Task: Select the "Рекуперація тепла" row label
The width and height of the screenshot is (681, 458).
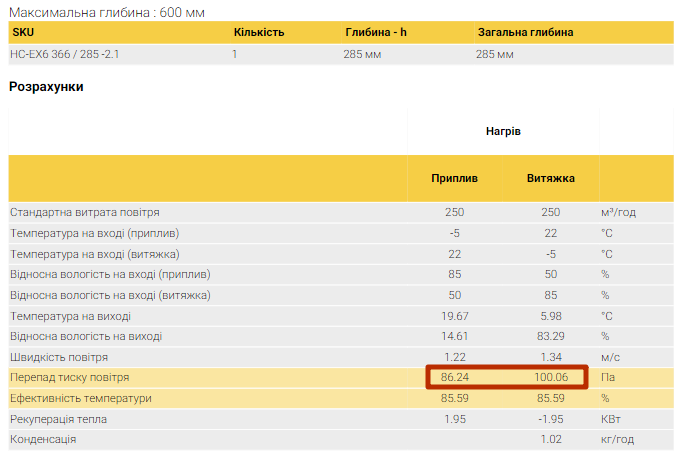Action: click(x=59, y=419)
